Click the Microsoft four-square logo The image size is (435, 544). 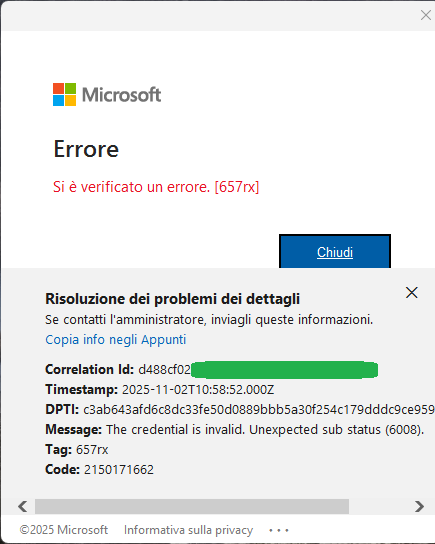tap(65, 94)
